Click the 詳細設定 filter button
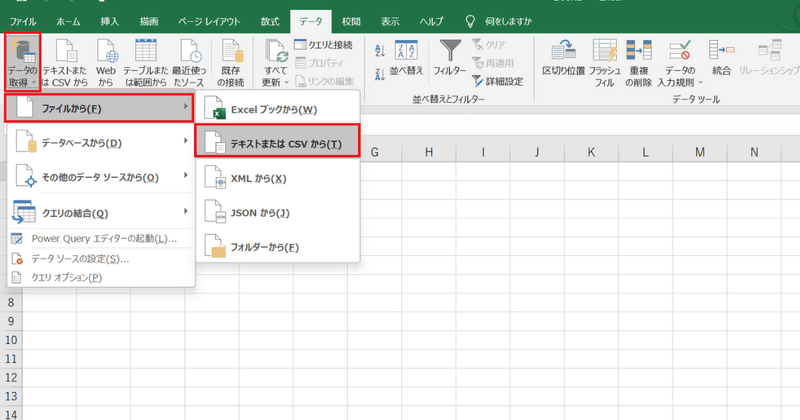This screenshot has width=800, height=420. coord(498,81)
